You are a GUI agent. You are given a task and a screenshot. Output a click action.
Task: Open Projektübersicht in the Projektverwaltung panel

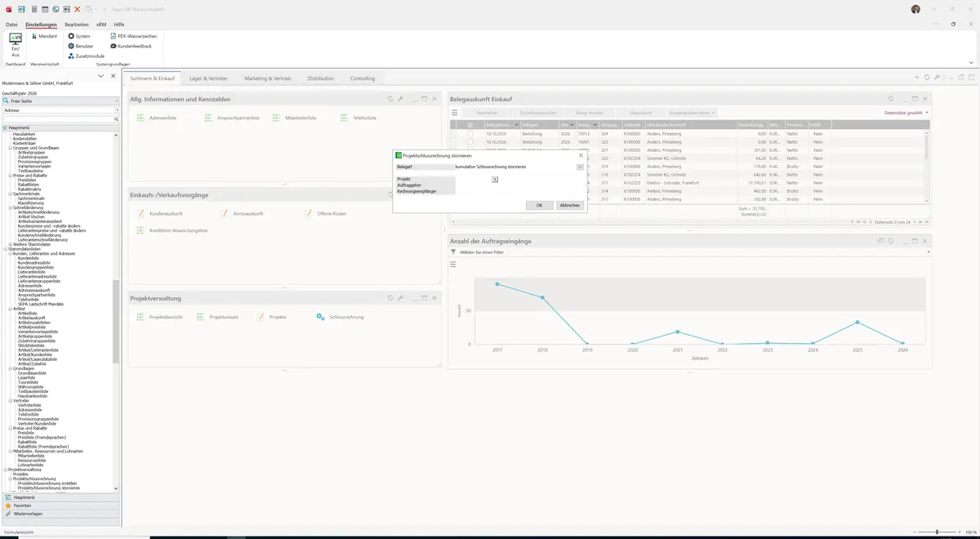coord(160,317)
